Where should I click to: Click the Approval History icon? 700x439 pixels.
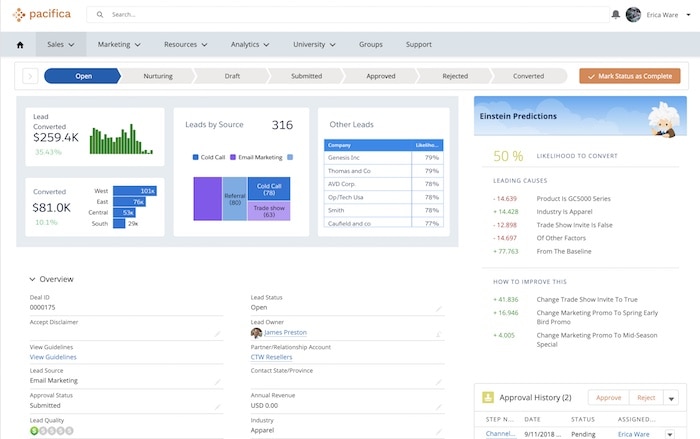[489, 398]
